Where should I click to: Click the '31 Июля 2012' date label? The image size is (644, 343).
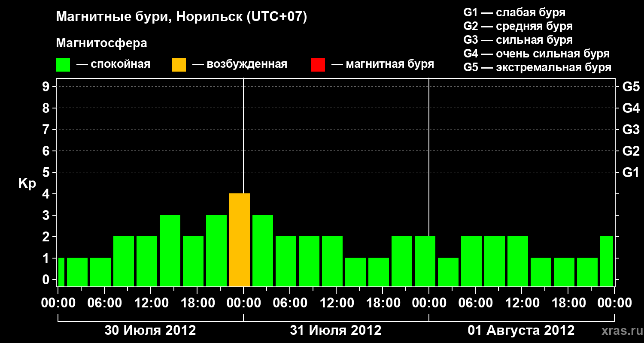(x=336, y=330)
